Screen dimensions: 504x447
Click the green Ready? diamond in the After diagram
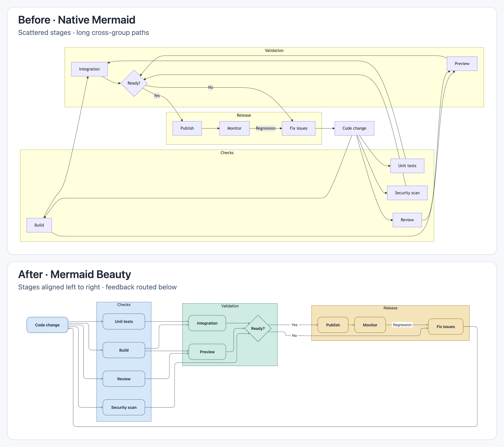258,328
